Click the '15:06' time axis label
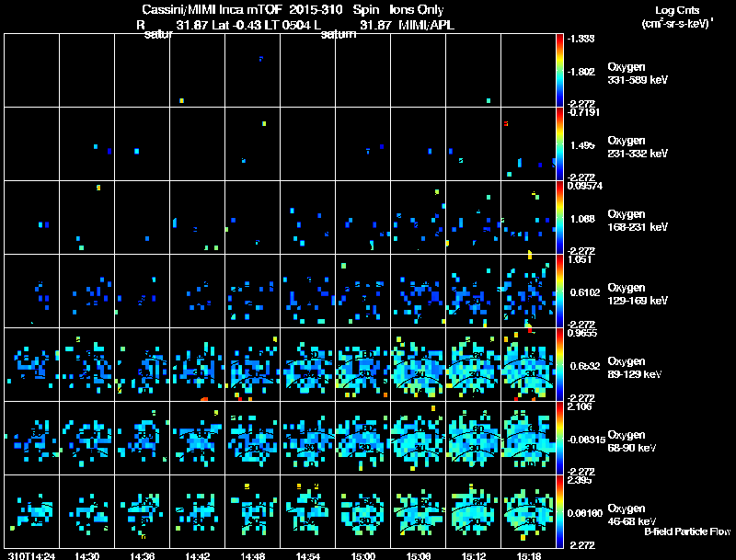The image size is (736, 560). point(419,555)
